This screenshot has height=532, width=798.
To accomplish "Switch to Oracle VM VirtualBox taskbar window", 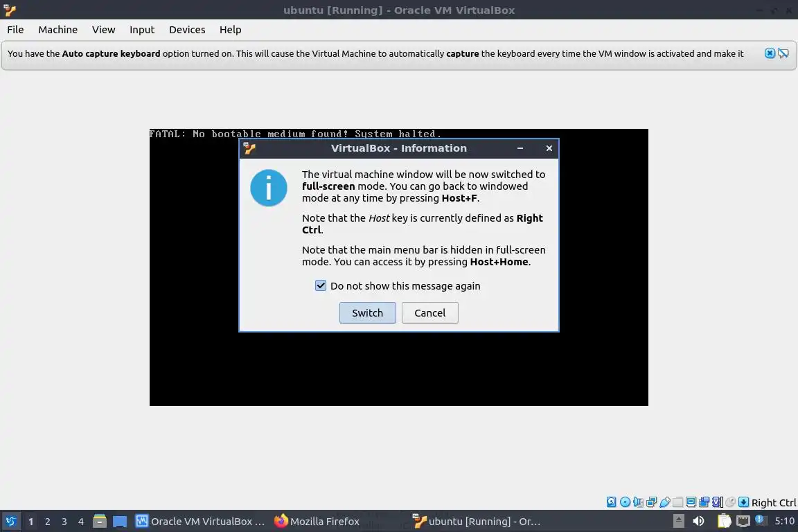I will [200, 522].
